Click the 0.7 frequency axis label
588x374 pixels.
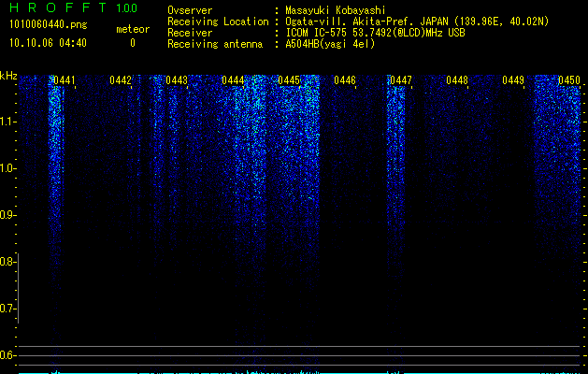coord(7,309)
